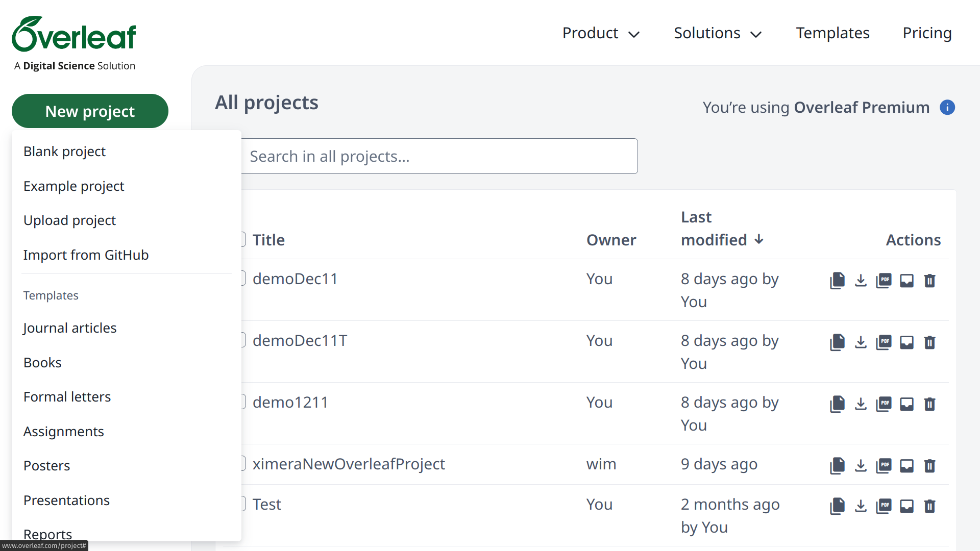Archive the Test project
The width and height of the screenshot is (980, 551).
906,506
